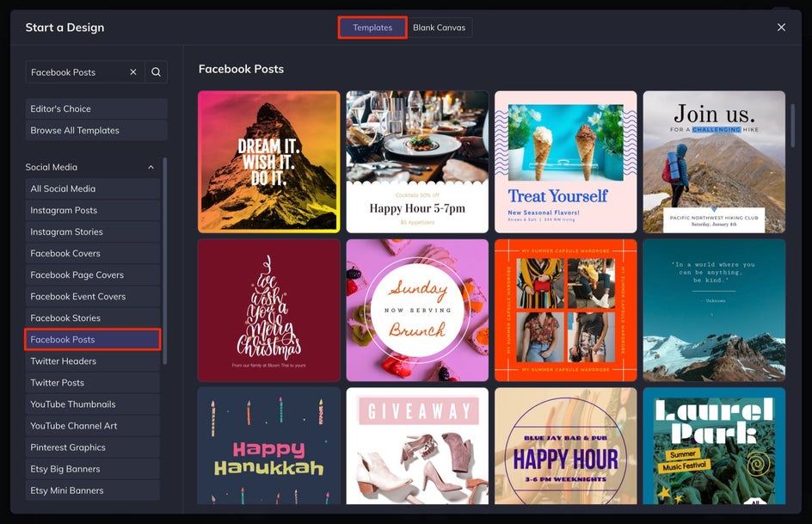Select YouTube Channel Art category
The width and height of the screenshot is (812, 524).
tap(93, 426)
